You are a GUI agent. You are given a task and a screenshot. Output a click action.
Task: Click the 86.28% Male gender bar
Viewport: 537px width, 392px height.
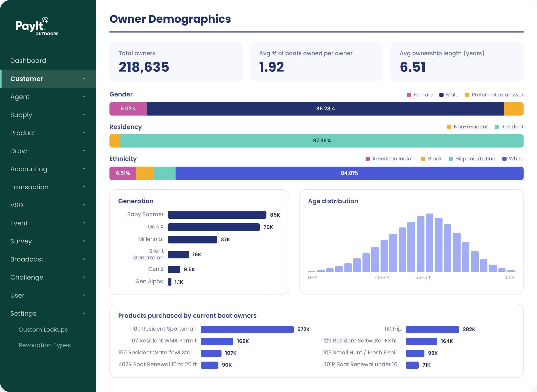click(325, 109)
